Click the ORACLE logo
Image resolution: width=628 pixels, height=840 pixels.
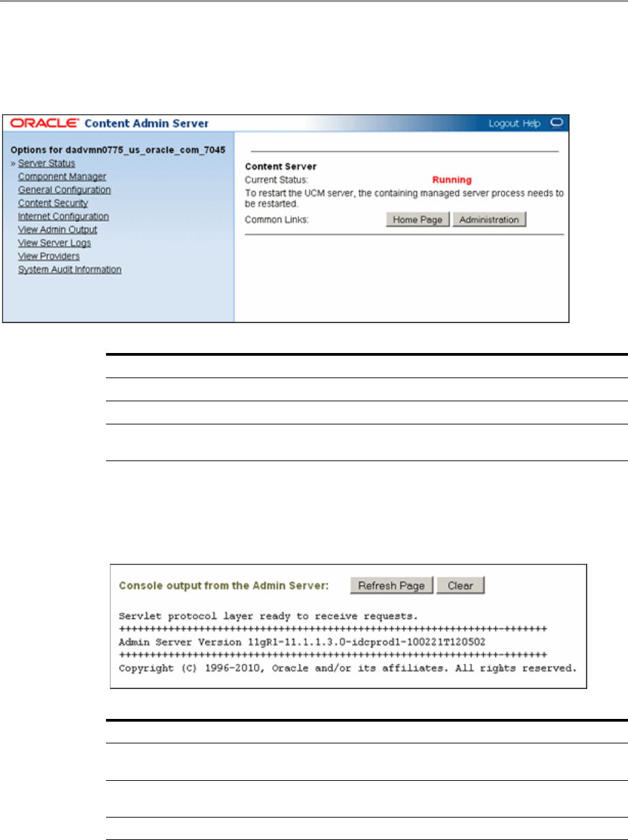click(x=44, y=124)
